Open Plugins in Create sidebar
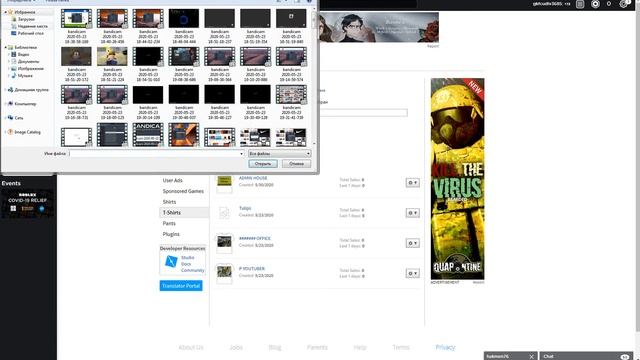The width and height of the screenshot is (640, 360). tap(171, 234)
